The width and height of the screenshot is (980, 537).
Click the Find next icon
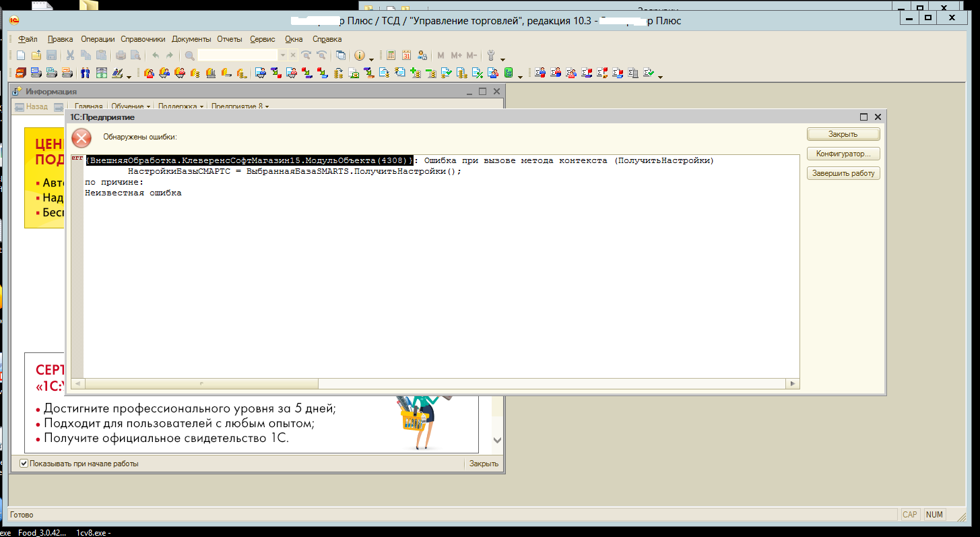tap(306, 55)
